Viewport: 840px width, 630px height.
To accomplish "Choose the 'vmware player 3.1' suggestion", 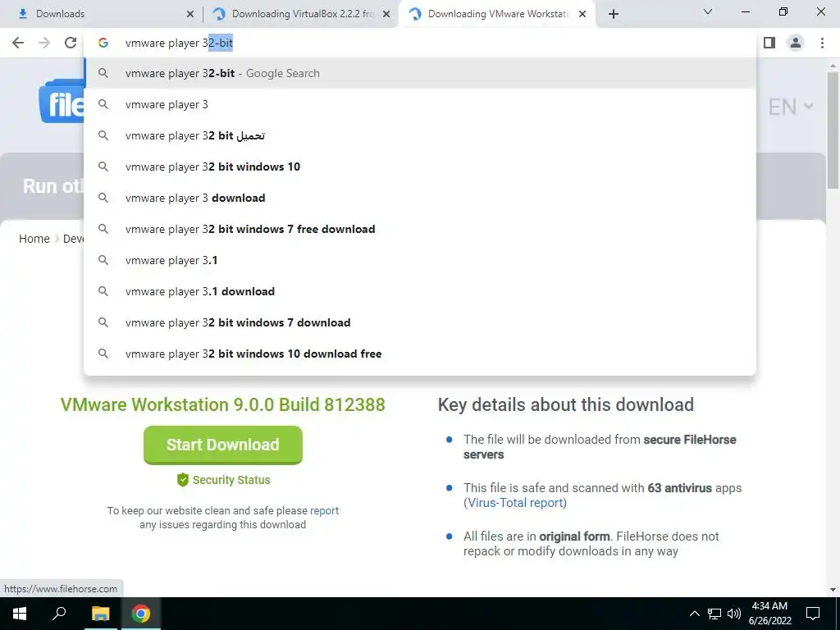I will (420, 260).
